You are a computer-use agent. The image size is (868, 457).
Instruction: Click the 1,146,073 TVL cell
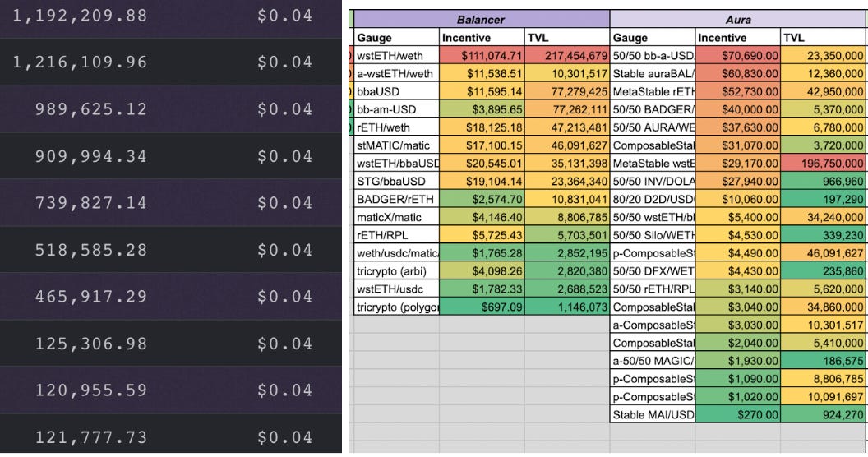tap(567, 307)
